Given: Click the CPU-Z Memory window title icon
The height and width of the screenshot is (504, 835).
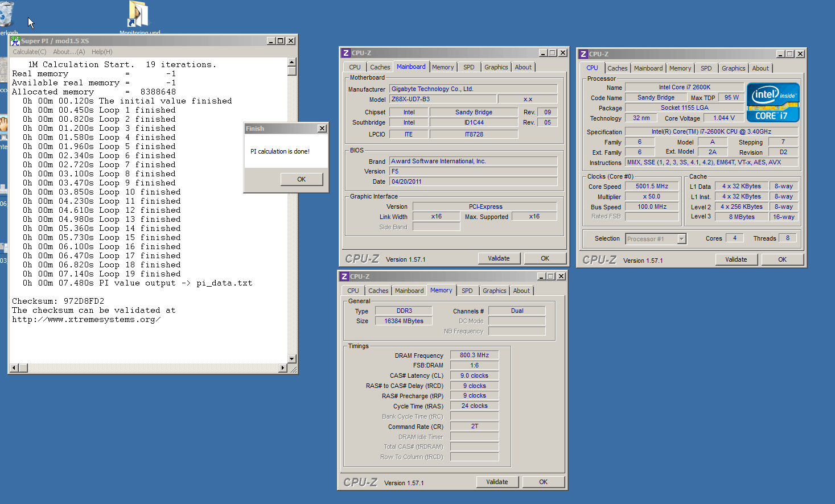Looking at the screenshot, I should 344,276.
